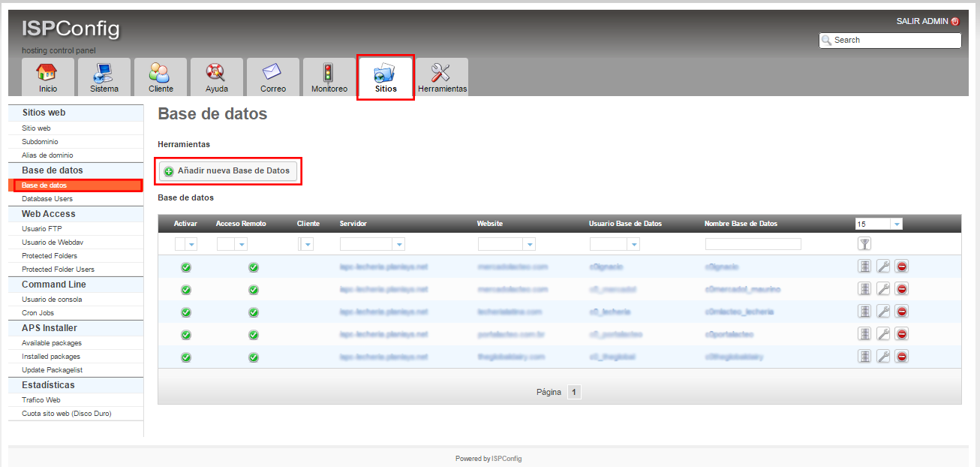The height and width of the screenshot is (467, 980).
Task: Click the red delete icon in first row
Action: tap(902, 267)
